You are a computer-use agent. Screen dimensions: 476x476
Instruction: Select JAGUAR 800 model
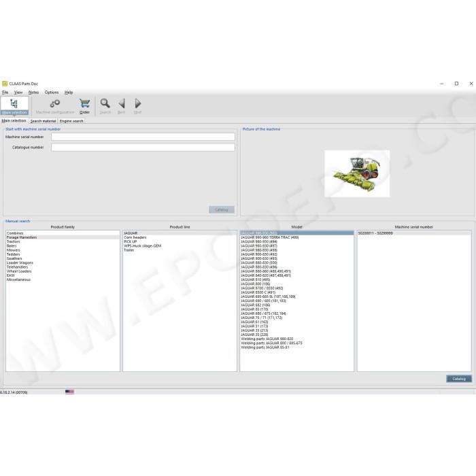tap(297, 284)
